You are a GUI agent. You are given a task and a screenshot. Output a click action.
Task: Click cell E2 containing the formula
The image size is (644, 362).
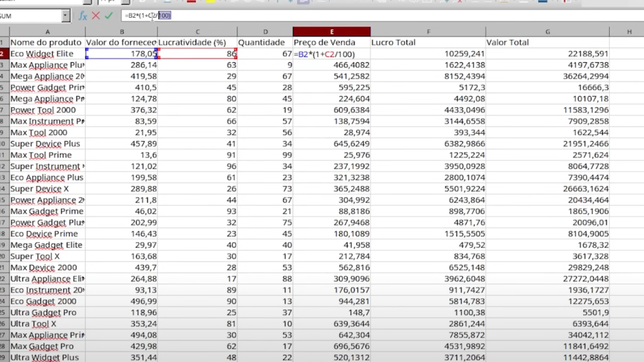point(332,54)
